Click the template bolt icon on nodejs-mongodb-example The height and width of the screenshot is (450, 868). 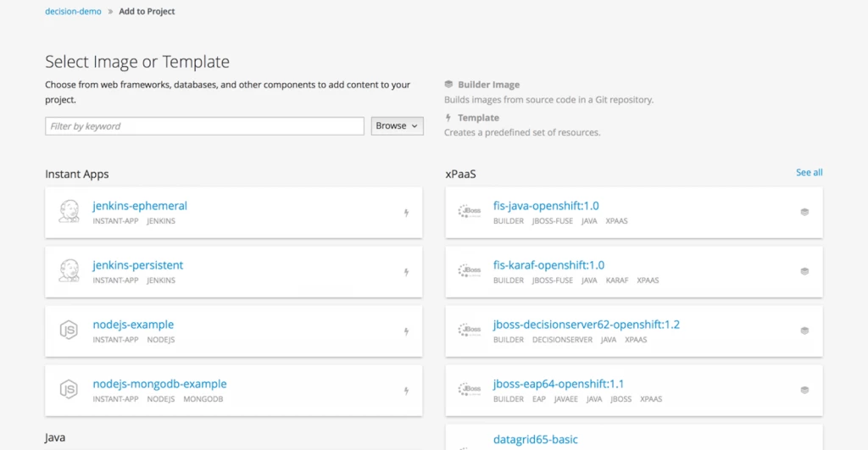click(x=406, y=390)
